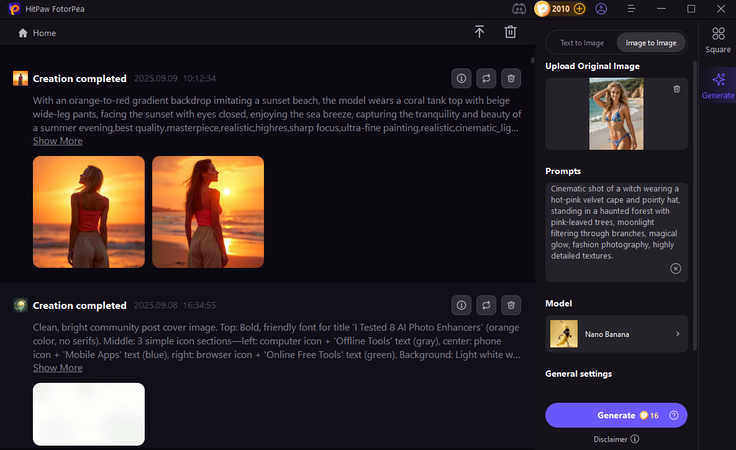Select the Image to Image tab
This screenshot has width=736, height=450.
650,43
